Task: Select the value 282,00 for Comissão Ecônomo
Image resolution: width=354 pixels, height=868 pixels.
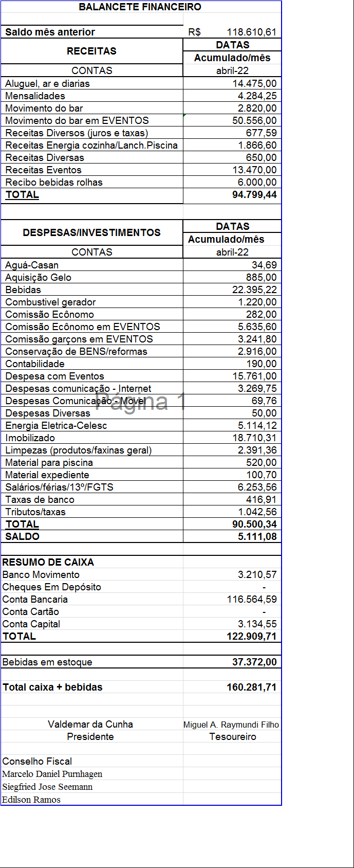Action: [x=261, y=314]
